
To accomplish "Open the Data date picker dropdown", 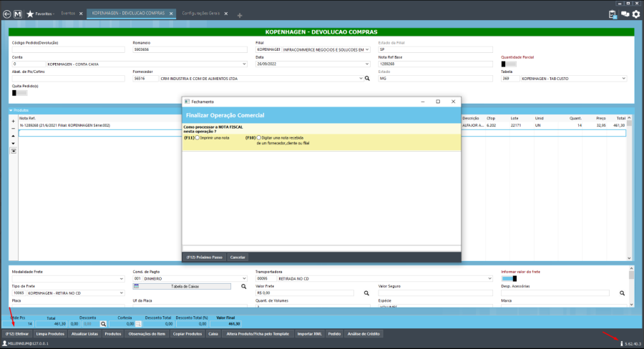I will [367, 64].
